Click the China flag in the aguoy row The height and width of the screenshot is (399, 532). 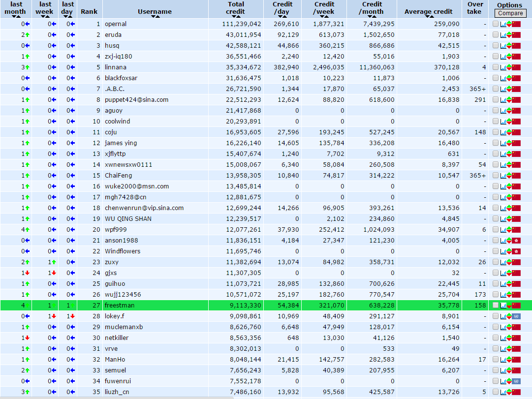pos(516,111)
